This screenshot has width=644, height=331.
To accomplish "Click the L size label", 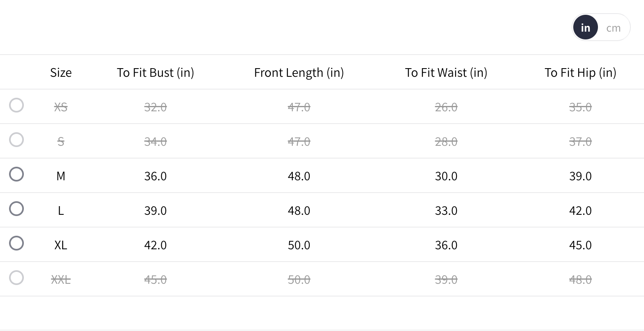I will [61, 211].
